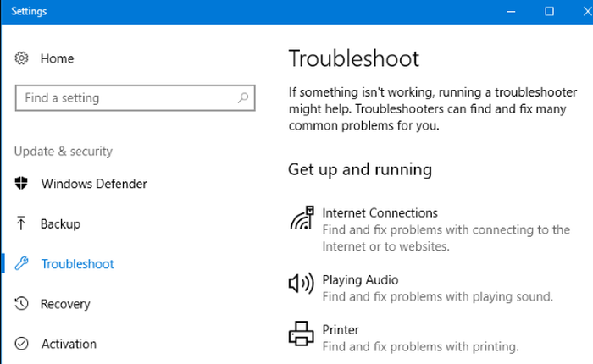Click 'Find and fix problems with printing.' text

pyautogui.click(x=420, y=346)
